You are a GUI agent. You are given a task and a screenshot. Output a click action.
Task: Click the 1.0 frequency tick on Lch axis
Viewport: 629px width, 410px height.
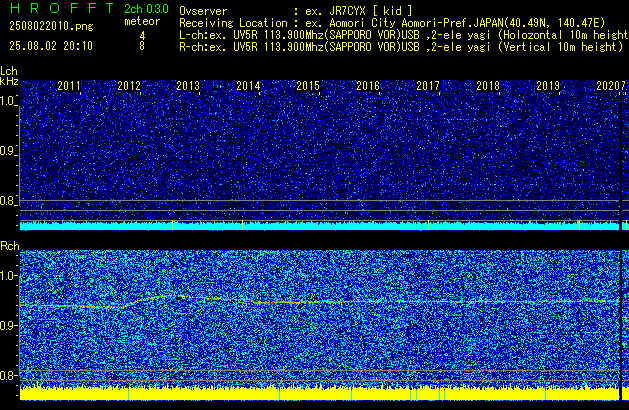(8, 101)
